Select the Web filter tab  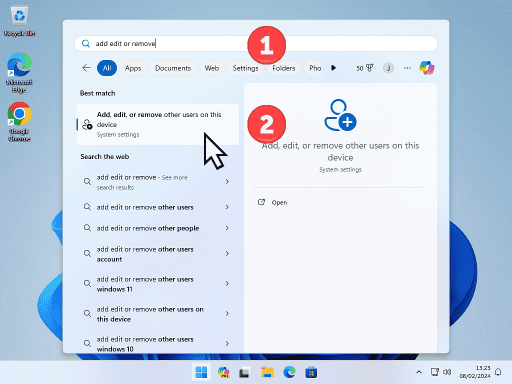pyautogui.click(x=212, y=68)
